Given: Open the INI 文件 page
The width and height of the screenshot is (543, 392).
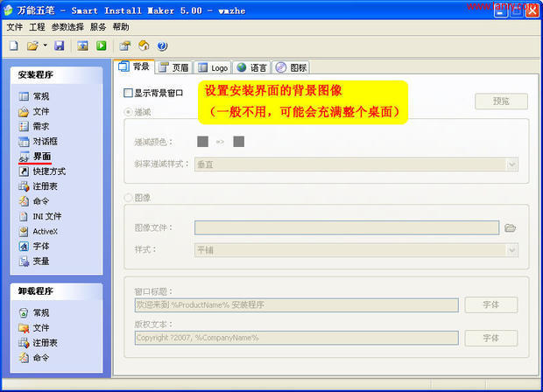Looking at the screenshot, I should coord(40,216).
